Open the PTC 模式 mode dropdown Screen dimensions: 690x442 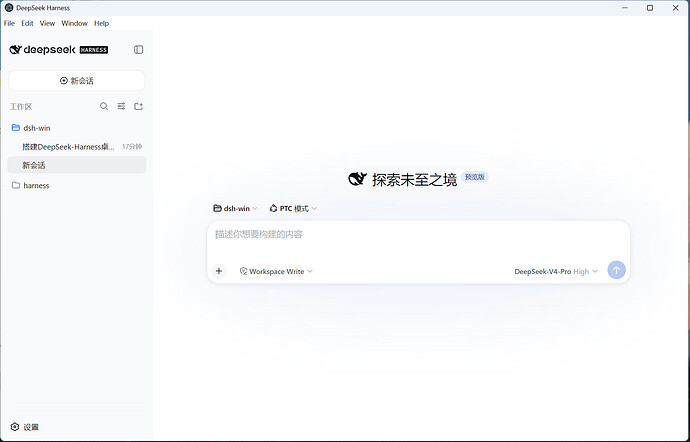pyautogui.click(x=293, y=208)
